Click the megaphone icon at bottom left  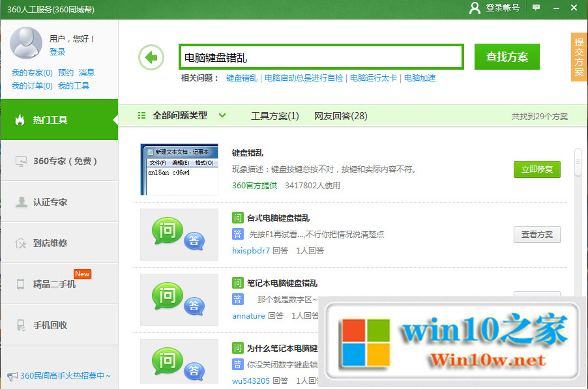tap(12, 376)
